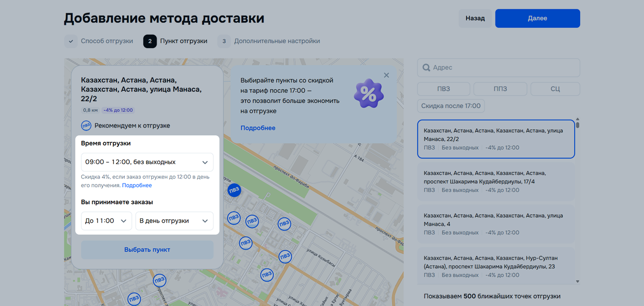Click the selected blue ПВЗ map marker
This screenshot has height=306, width=644.
click(x=234, y=190)
